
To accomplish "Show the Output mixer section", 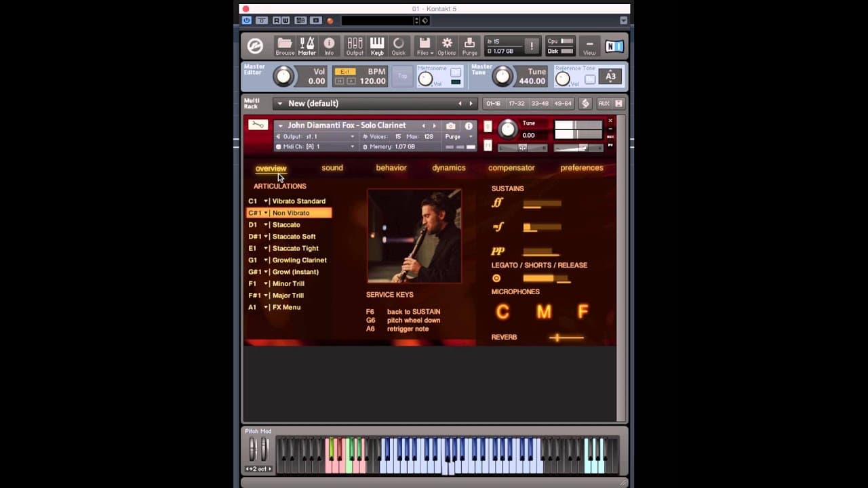I will click(x=355, y=46).
